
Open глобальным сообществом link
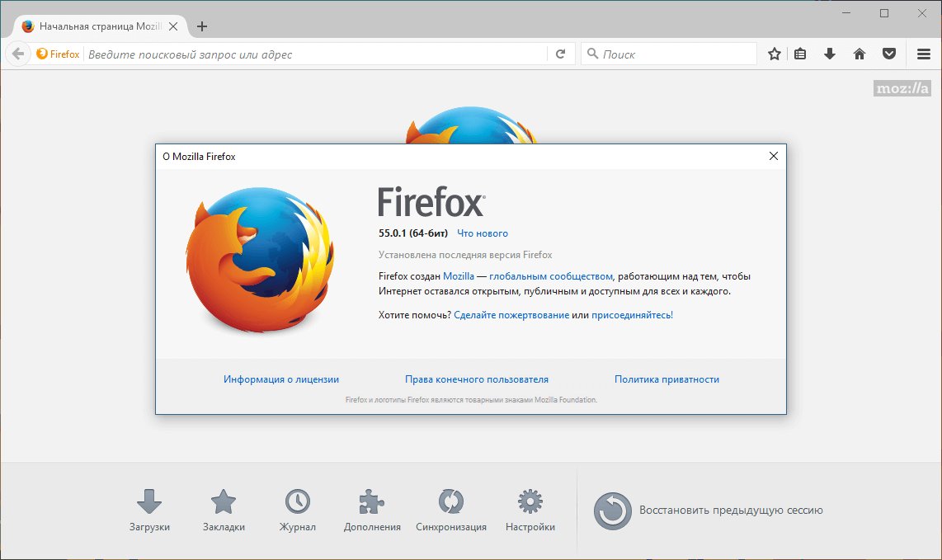(551, 276)
